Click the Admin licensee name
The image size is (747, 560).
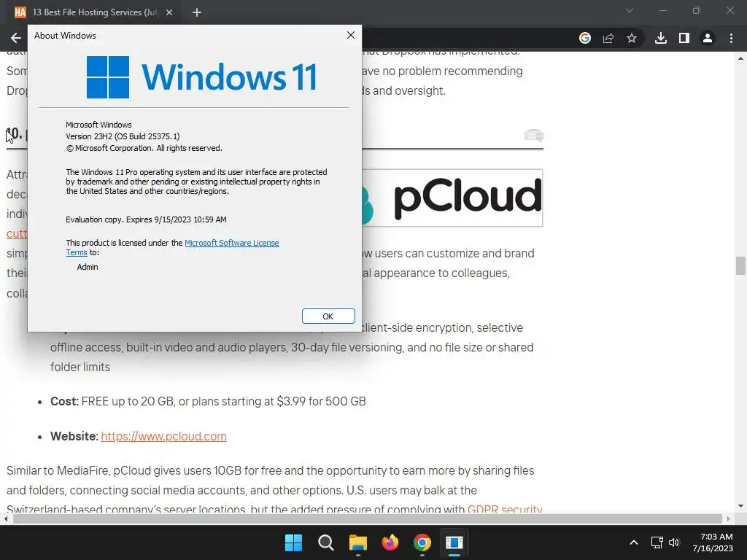pyautogui.click(x=88, y=267)
